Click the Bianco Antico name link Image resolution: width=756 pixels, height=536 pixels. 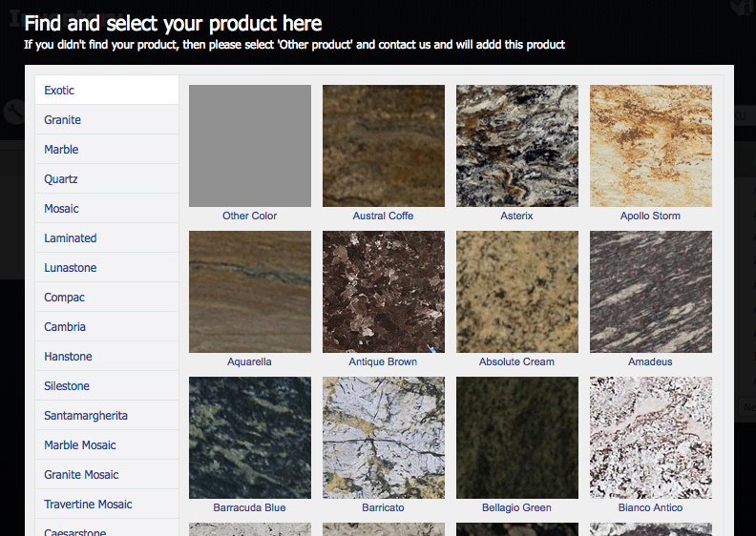point(650,507)
